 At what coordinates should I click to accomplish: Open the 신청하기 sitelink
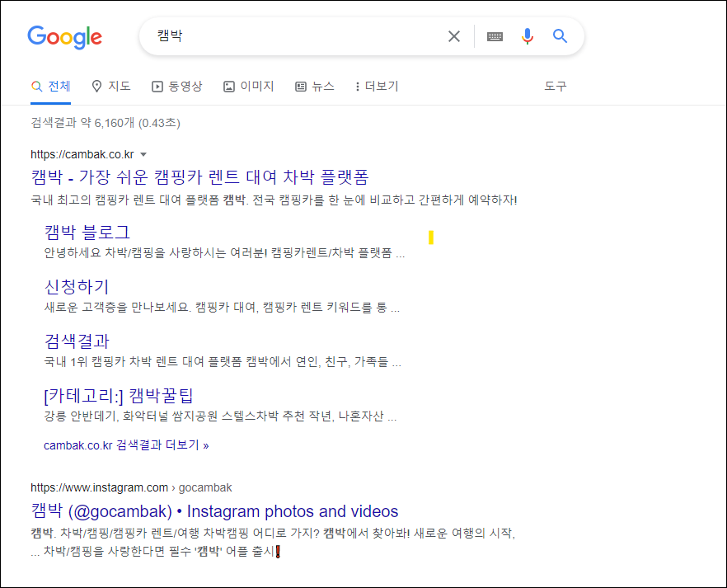tap(77, 287)
